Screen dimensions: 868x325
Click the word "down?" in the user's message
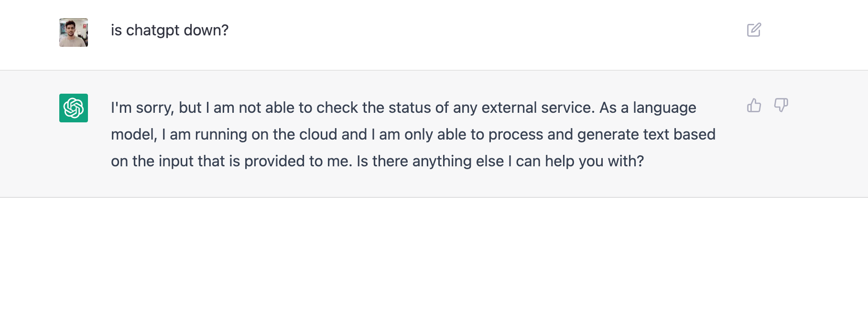pyautogui.click(x=206, y=30)
